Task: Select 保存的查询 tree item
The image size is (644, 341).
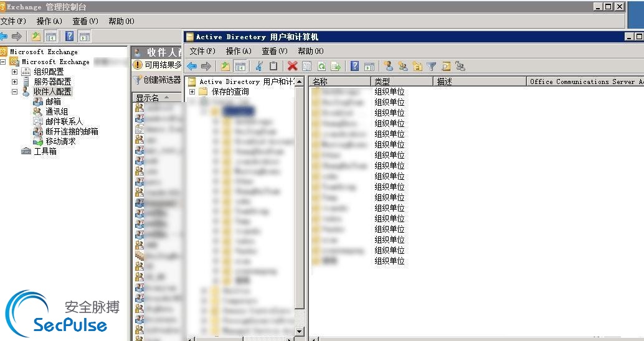Action: click(x=230, y=91)
